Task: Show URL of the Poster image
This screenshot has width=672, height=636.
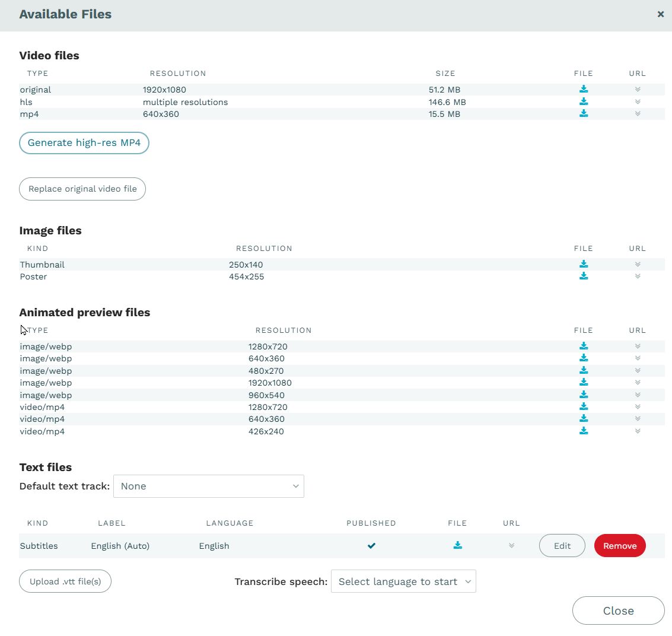Action: point(638,276)
